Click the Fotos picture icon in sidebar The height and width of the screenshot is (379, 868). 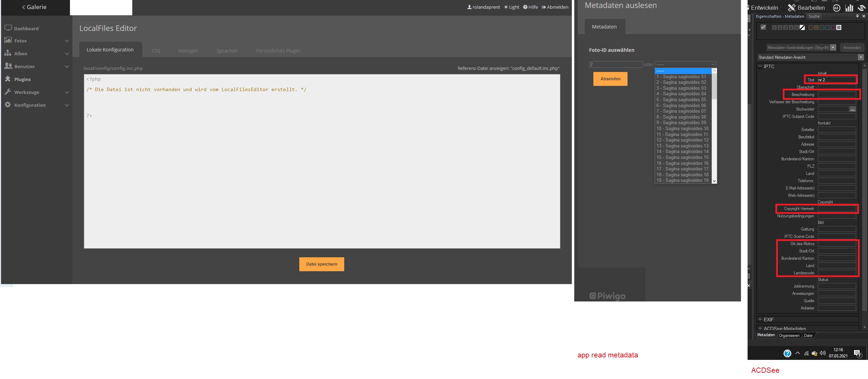point(8,40)
